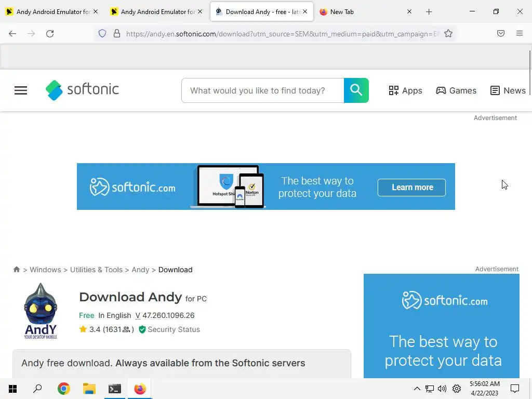Click the Download breadcrumb text
Image resolution: width=532 pixels, height=399 pixels.
pos(176,270)
